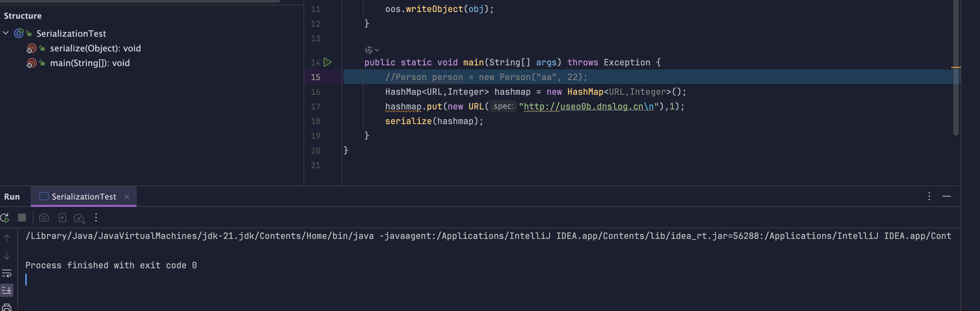Click oos.writeObject(obj) statement

[439, 9]
